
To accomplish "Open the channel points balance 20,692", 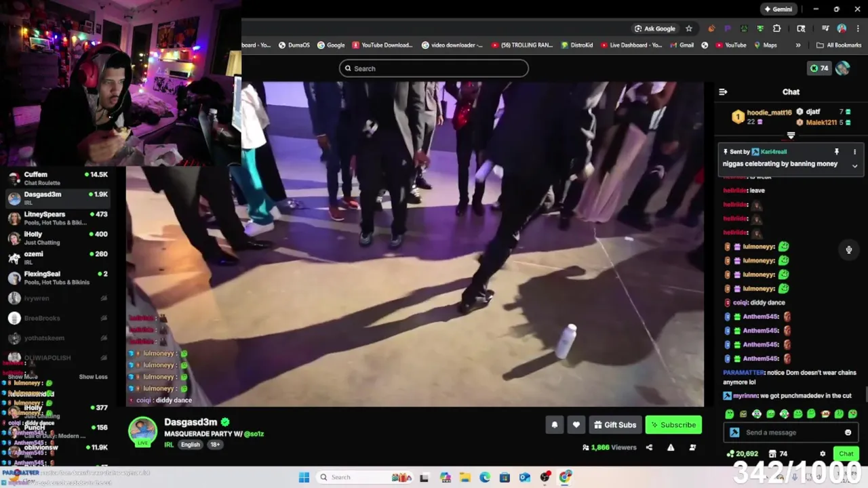I will [742, 454].
